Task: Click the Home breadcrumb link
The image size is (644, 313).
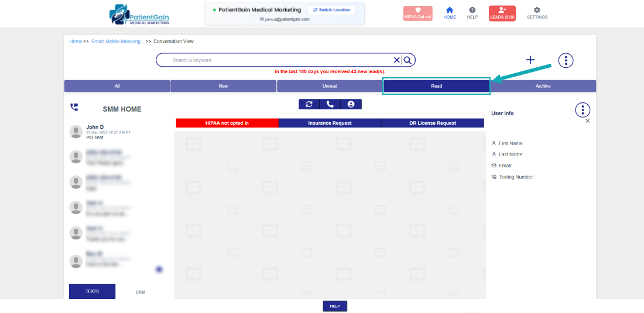Action: click(76, 42)
